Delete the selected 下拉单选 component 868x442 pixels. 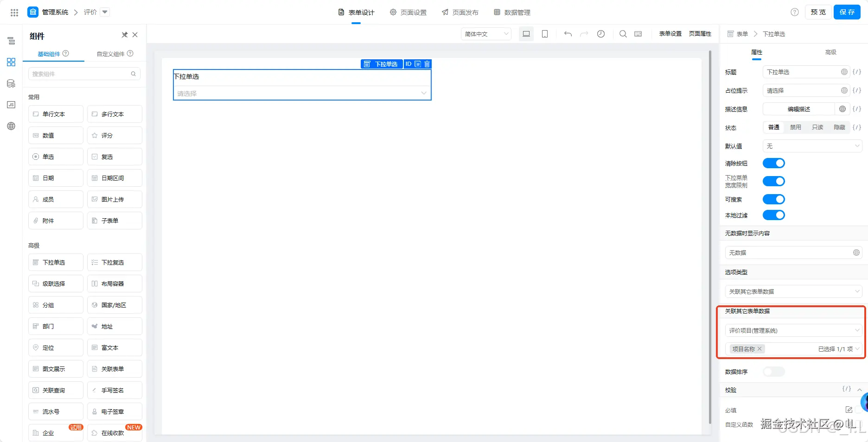pyautogui.click(x=427, y=64)
